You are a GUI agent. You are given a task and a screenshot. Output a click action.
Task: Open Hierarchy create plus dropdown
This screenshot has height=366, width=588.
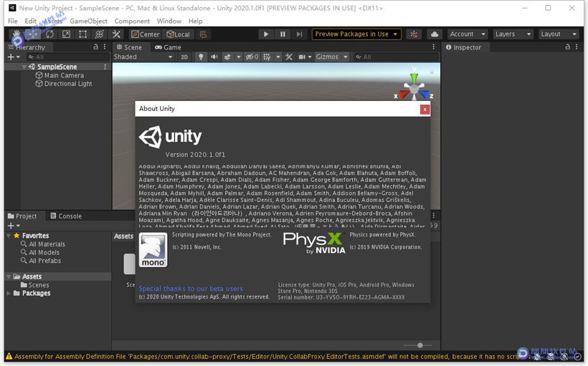click(x=14, y=57)
